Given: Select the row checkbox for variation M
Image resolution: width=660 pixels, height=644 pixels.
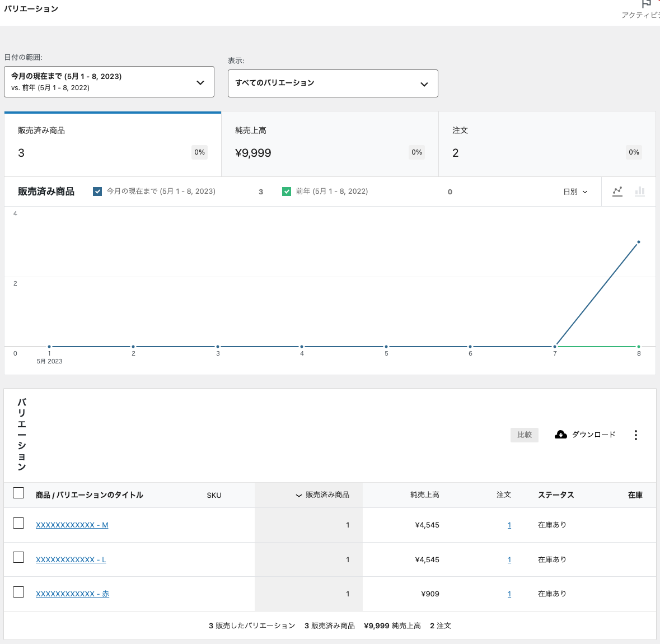Looking at the screenshot, I should point(18,523).
